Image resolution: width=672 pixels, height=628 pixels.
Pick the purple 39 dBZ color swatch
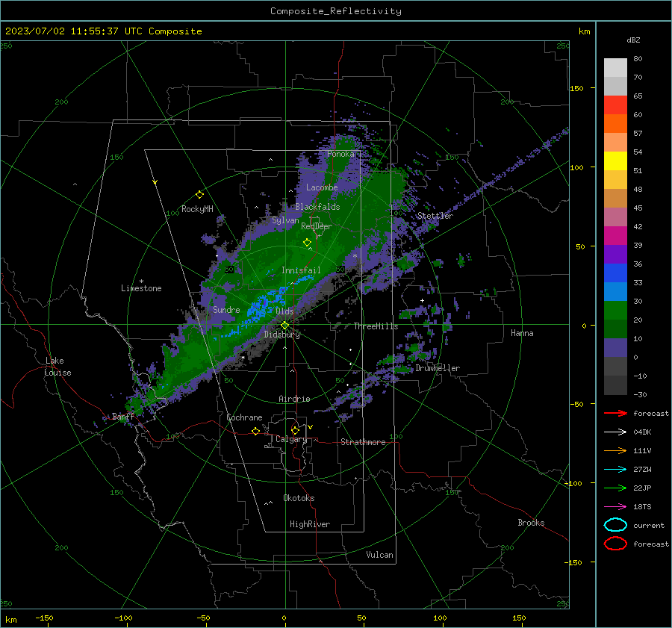[x=615, y=254]
